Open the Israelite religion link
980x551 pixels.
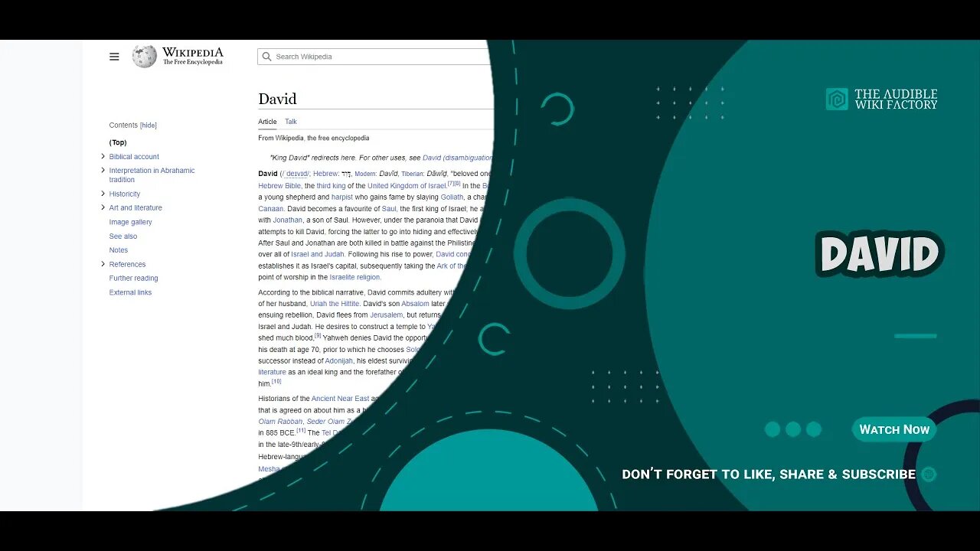click(355, 278)
